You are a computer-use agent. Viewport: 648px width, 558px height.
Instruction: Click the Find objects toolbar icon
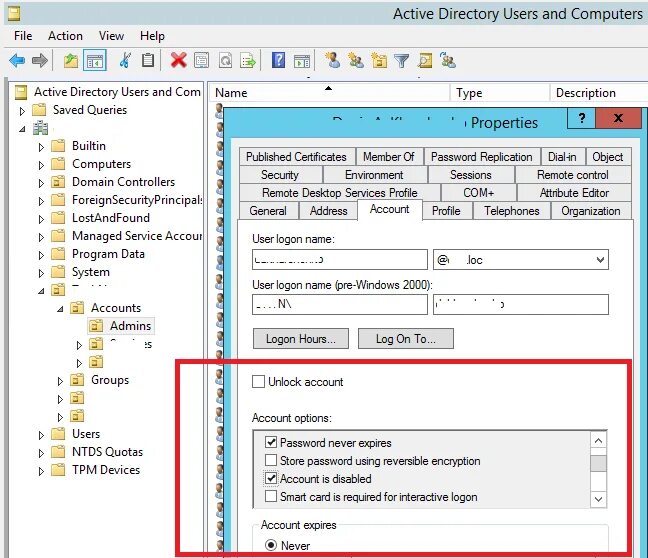425,61
